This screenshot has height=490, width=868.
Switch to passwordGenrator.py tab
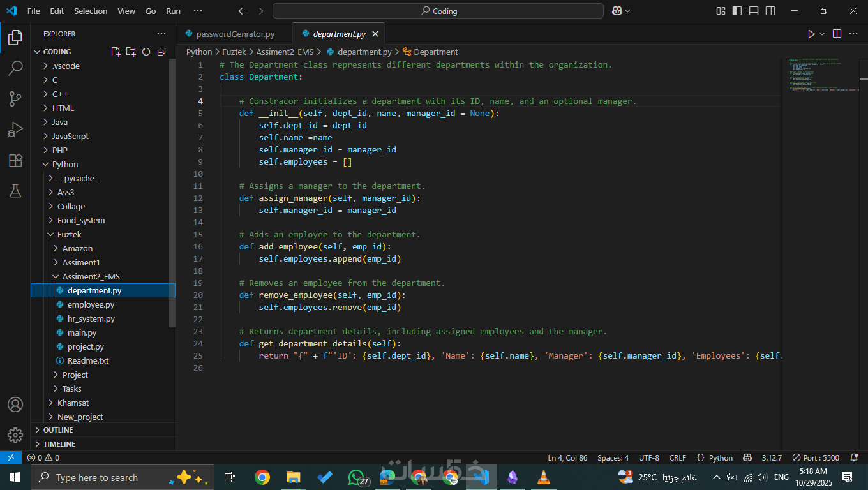[x=234, y=34]
